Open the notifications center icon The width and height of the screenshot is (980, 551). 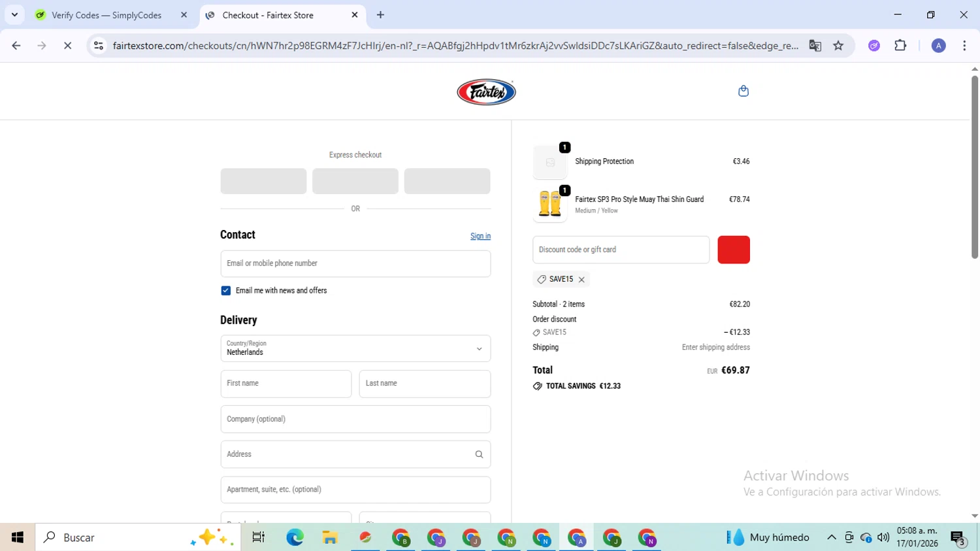coord(958,538)
